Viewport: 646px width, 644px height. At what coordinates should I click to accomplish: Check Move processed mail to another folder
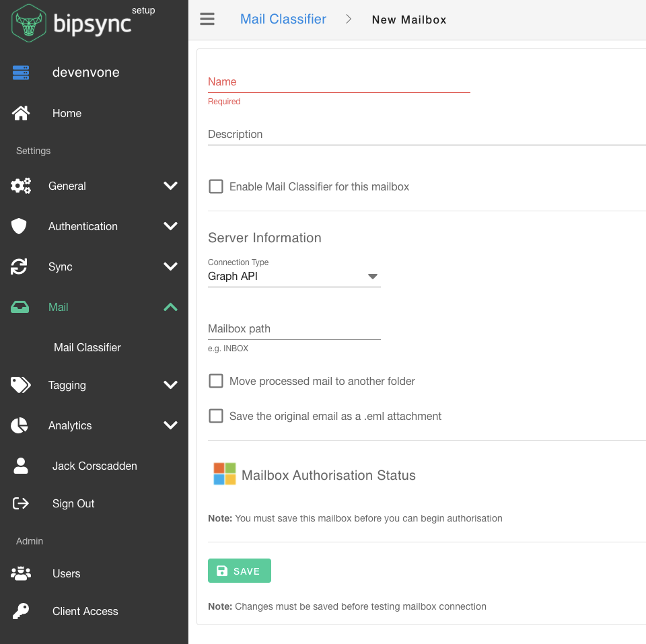[x=216, y=381]
